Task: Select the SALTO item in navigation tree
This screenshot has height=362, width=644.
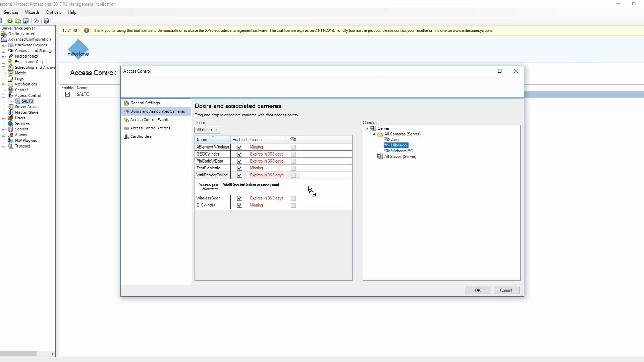Action: click(27, 101)
